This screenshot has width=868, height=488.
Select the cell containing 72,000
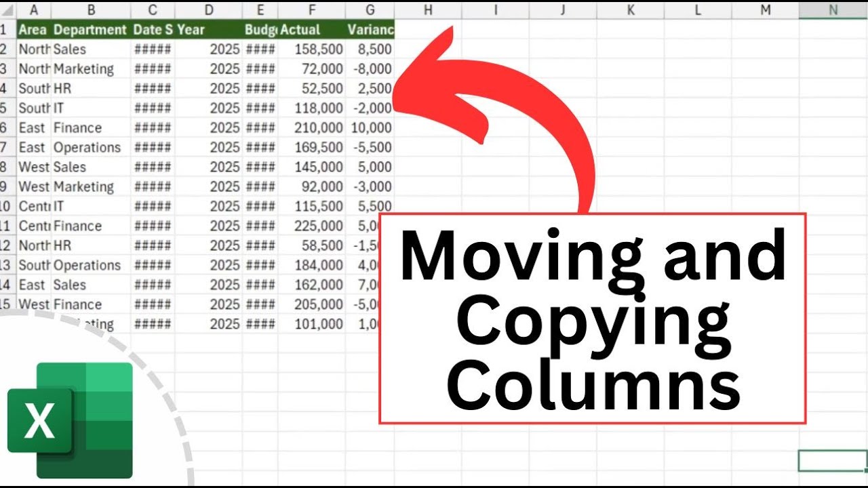[x=311, y=68]
